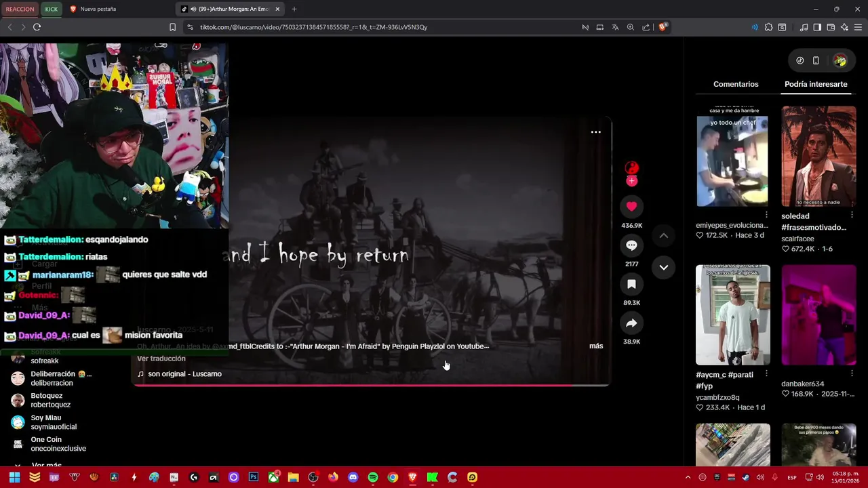
Task: Open the comments bubble icon showing 2177
Action: [631, 245]
